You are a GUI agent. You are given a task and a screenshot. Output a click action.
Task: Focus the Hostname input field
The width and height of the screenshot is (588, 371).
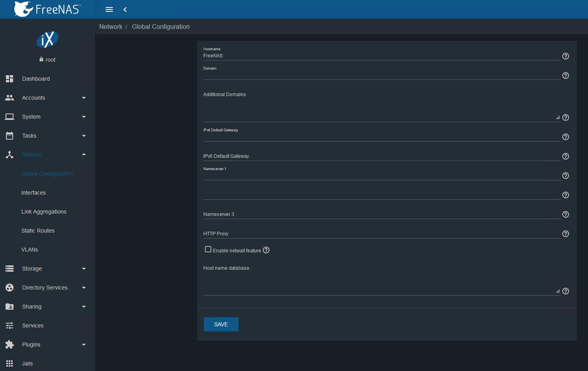[x=381, y=56]
